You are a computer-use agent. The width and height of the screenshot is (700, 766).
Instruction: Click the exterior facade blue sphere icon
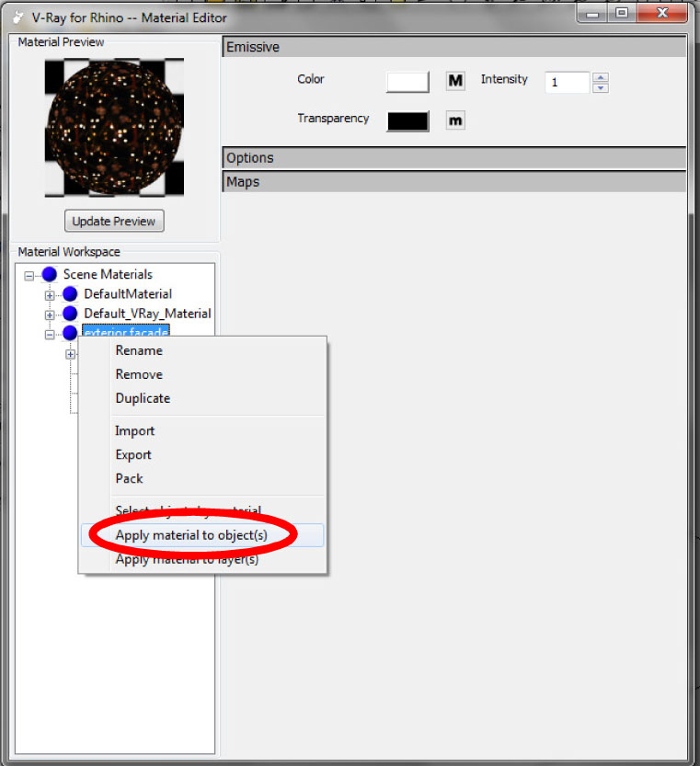point(70,333)
